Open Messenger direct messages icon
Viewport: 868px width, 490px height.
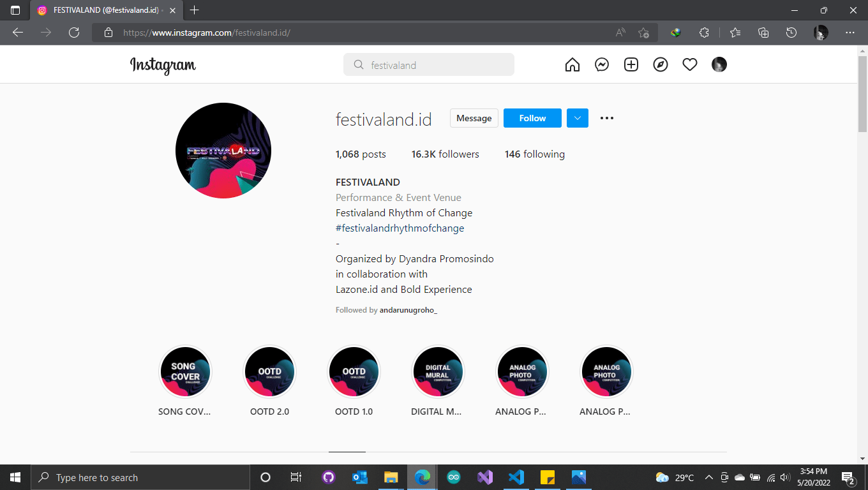pyautogui.click(x=602, y=64)
